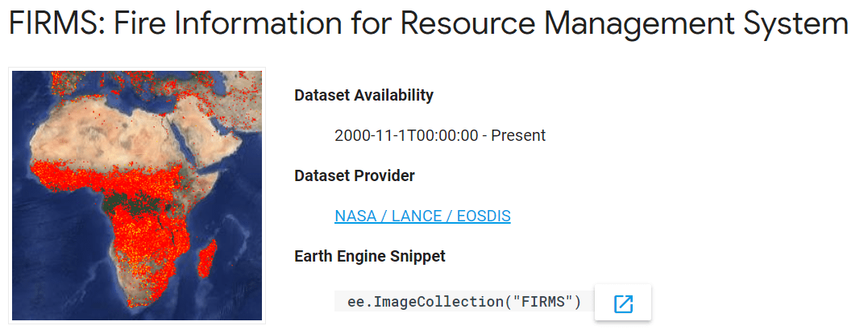Click the FIRMS page title heading
Viewport: 868px width, 334px height.
click(428, 25)
